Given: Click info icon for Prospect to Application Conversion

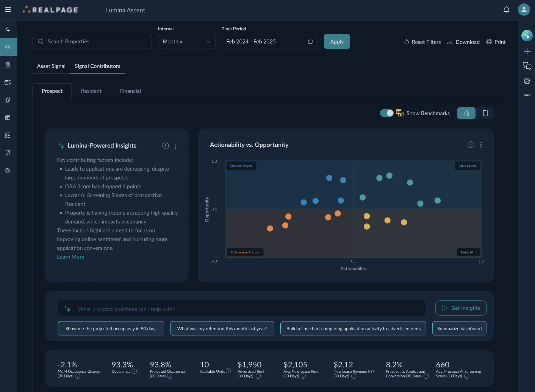Looking at the screenshot, I should pos(426,376).
